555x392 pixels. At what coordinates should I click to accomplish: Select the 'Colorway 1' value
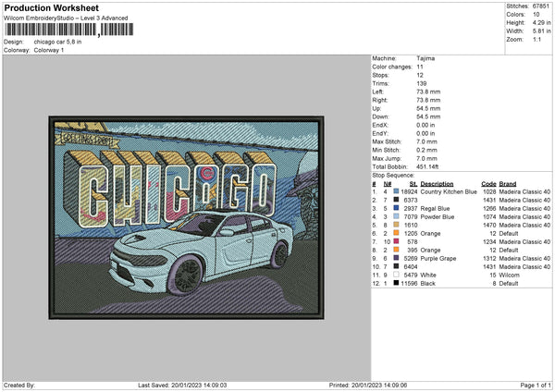[x=49, y=50]
